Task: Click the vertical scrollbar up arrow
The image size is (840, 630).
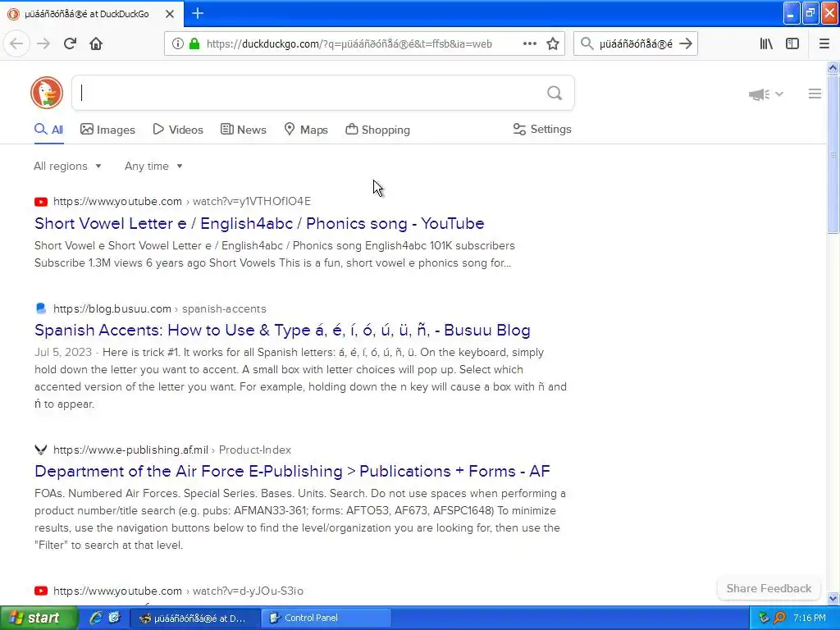Action: (833, 67)
